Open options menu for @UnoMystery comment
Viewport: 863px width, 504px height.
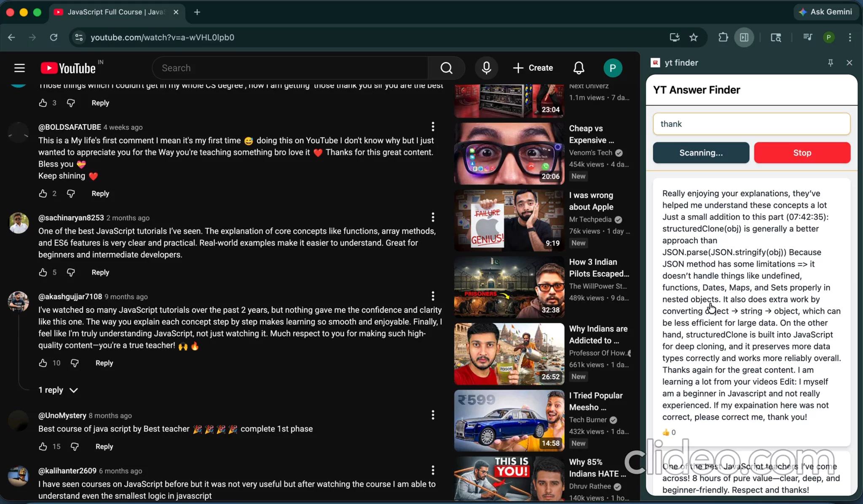(433, 415)
